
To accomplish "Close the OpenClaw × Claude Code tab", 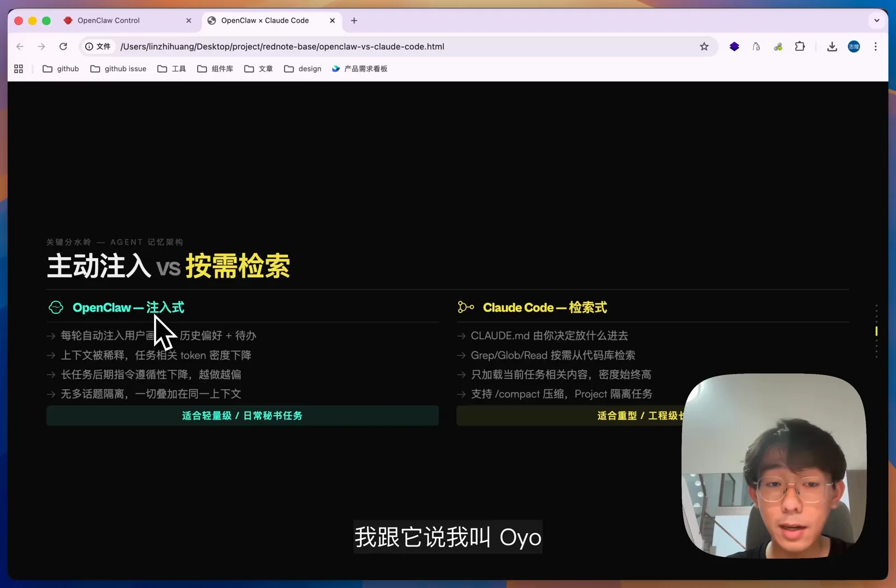I will click(333, 21).
